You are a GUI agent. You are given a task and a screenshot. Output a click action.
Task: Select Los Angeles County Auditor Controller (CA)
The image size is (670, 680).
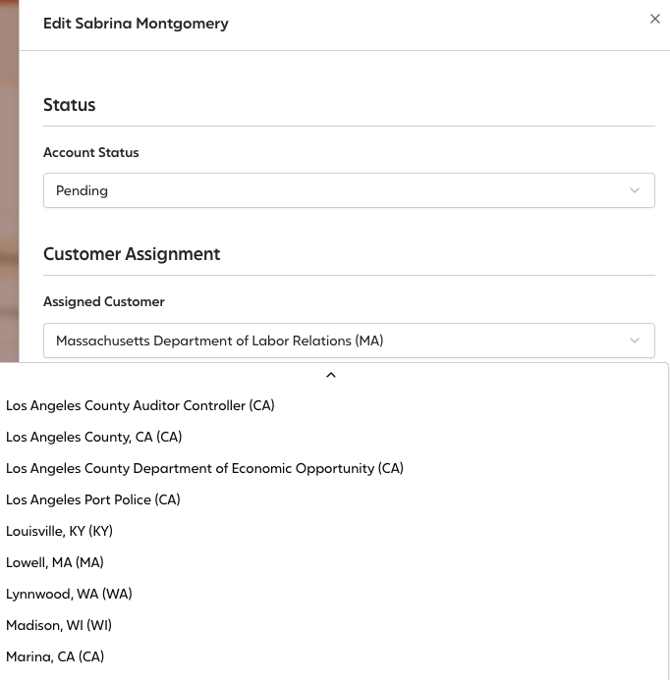coord(334,405)
